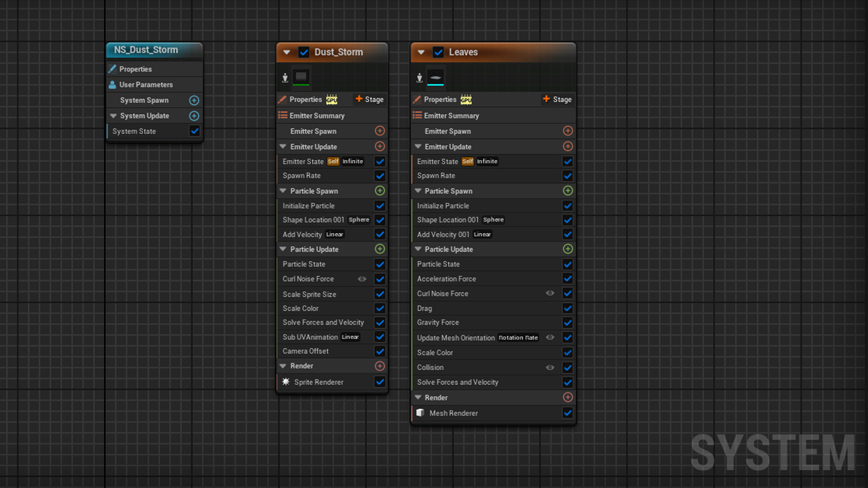Open Dust_Storm Emitter Summary list icon
Viewport: 868px width, 488px height.
click(x=283, y=115)
